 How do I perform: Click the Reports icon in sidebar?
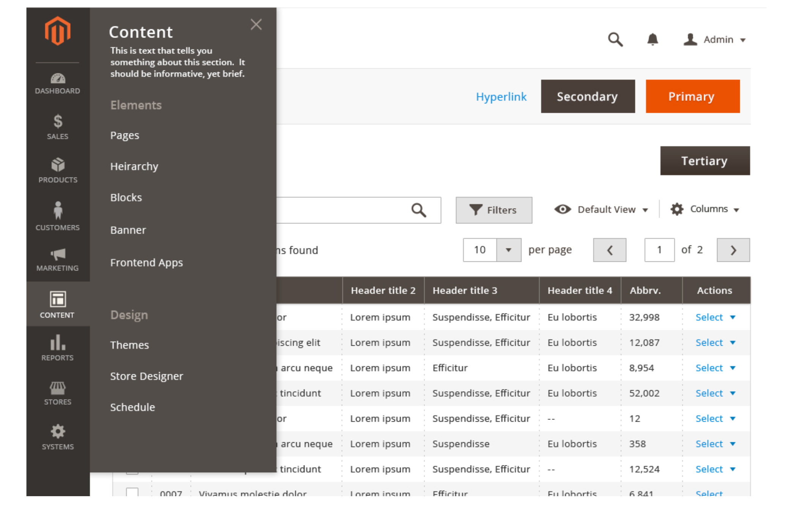[x=57, y=343]
